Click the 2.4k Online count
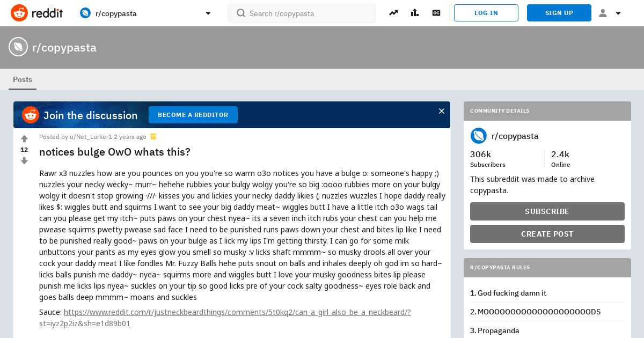Viewport: 644px width, 338px height. (x=561, y=159)
